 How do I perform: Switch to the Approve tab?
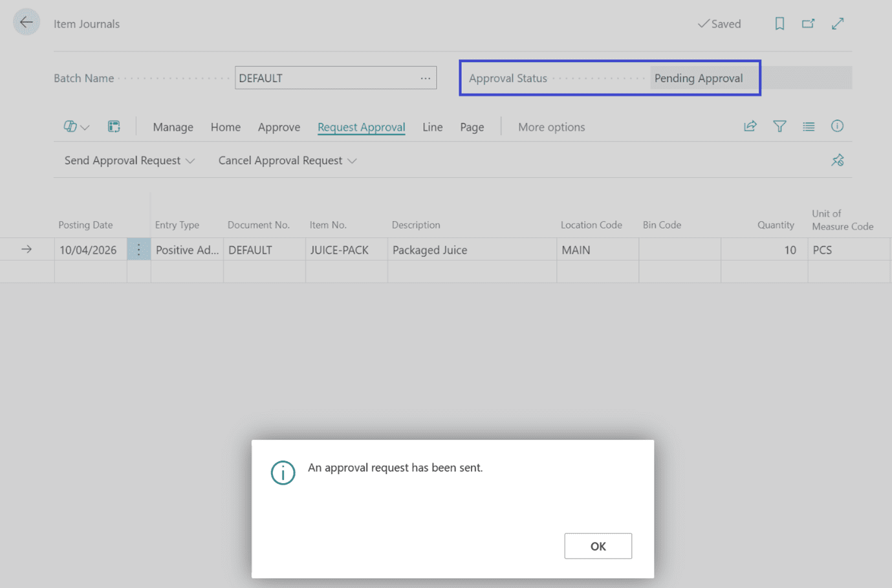tap(279, 127)
